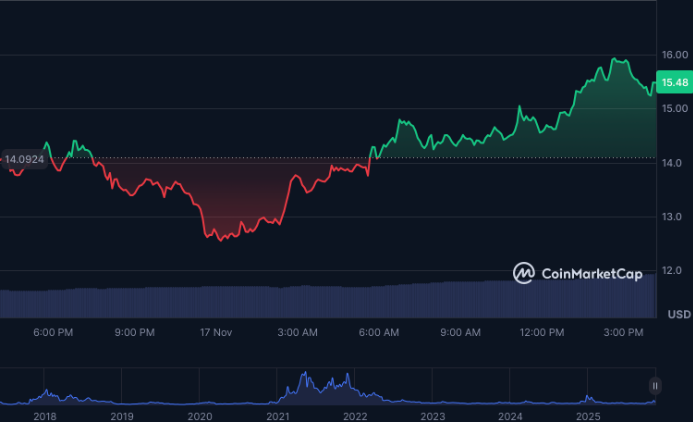Jump to 2025 in the history navigator
This screenshot has height=422, width=693.
point(588,414)
